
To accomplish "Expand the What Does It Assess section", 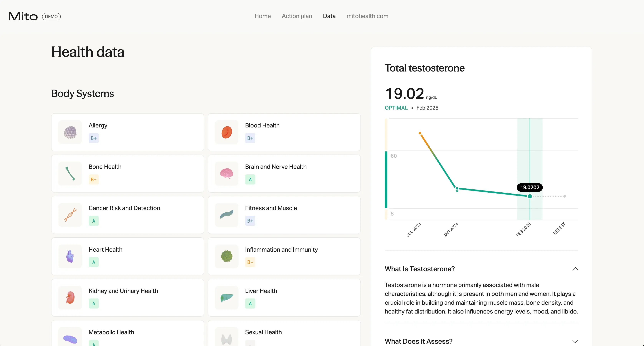I will pyautogui.click(x=575, y=341).
